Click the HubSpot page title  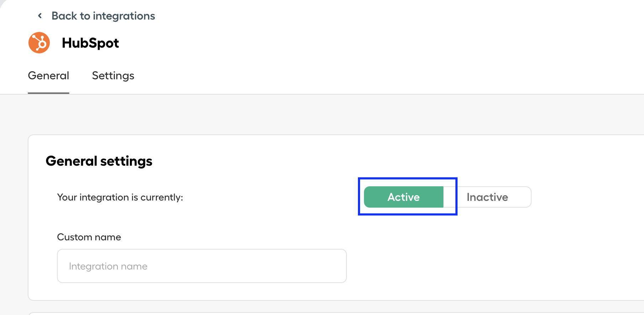tap(90, 43)
